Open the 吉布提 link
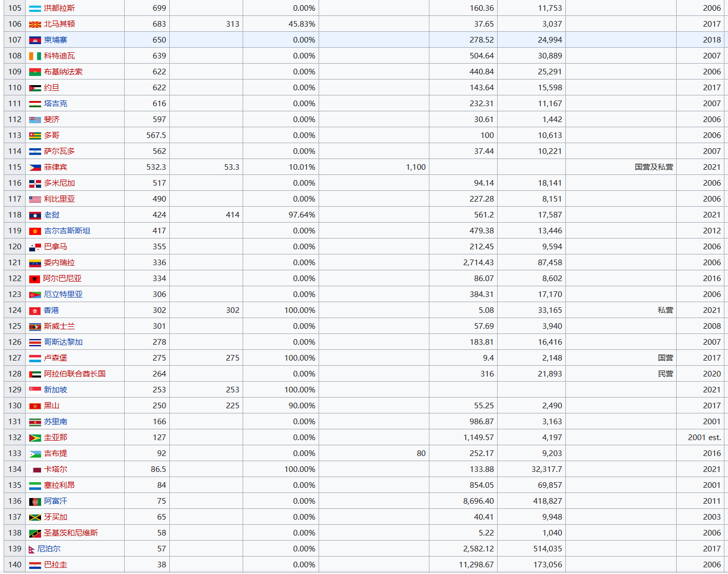 [x=55, y=453]
